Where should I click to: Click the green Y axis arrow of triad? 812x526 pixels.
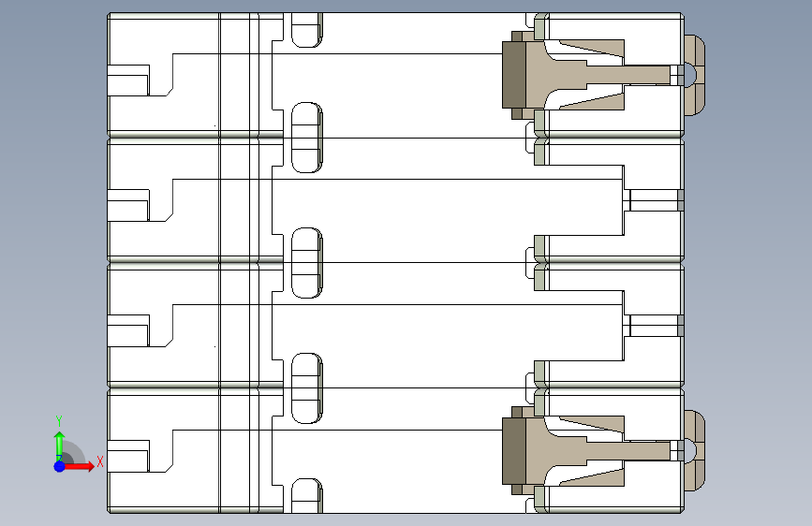(x=60, y=446)
